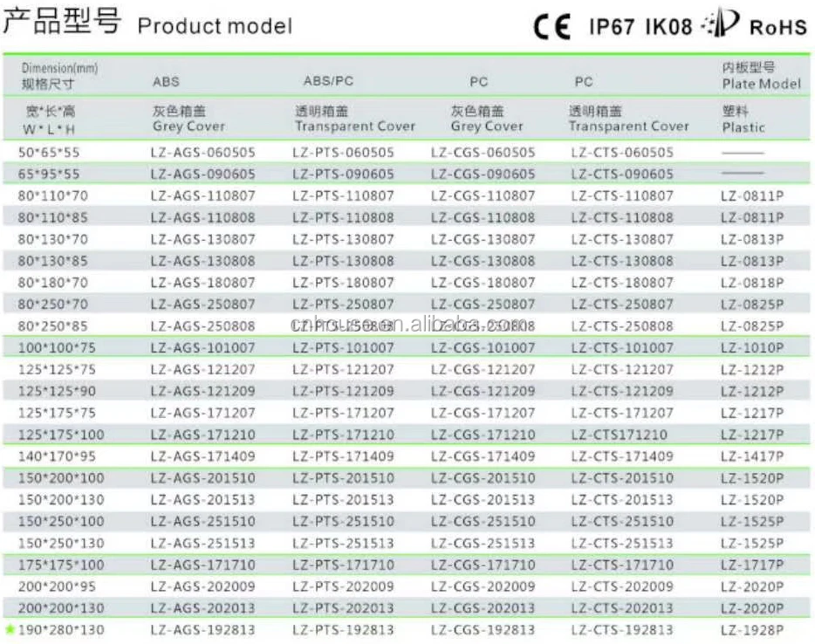The width and height of the screenshot is (815, 644).
Task: Click the green star beside 190*280*130
Action: tap(10, 630)
